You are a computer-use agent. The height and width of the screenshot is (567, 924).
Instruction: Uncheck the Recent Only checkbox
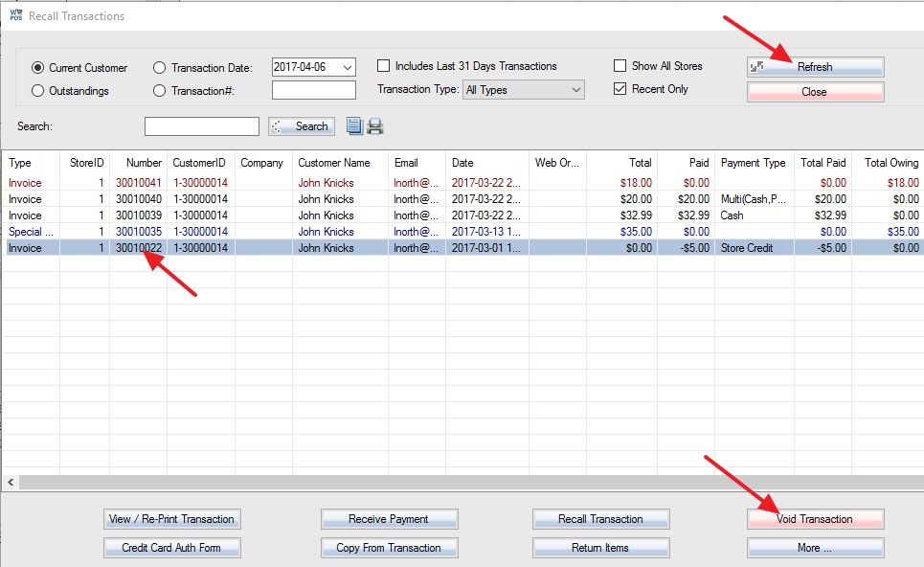point(619,88)
